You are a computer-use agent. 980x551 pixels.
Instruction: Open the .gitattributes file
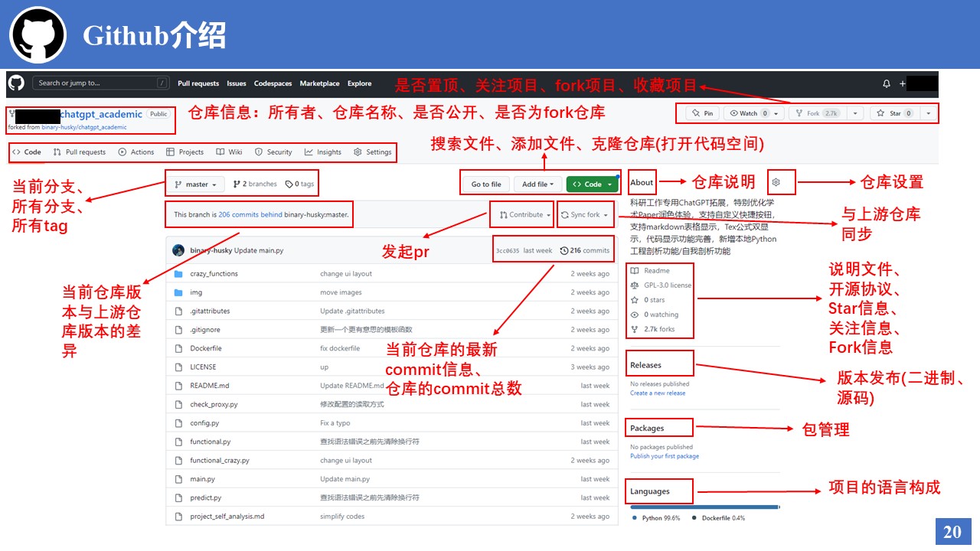coord(210,311)
